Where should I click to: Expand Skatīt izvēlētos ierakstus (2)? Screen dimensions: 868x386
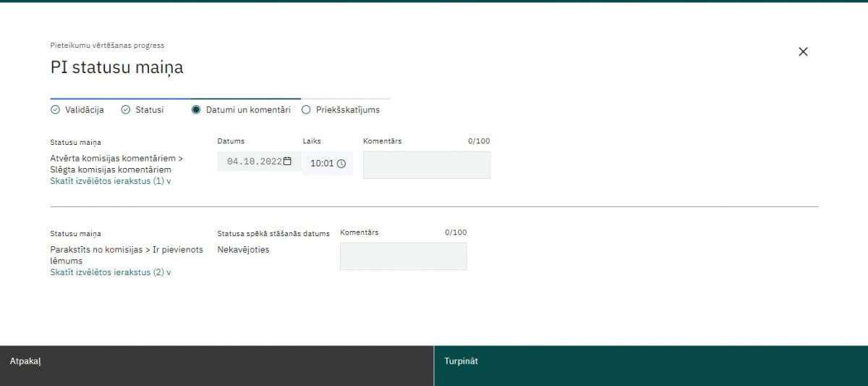pos(110,272)
